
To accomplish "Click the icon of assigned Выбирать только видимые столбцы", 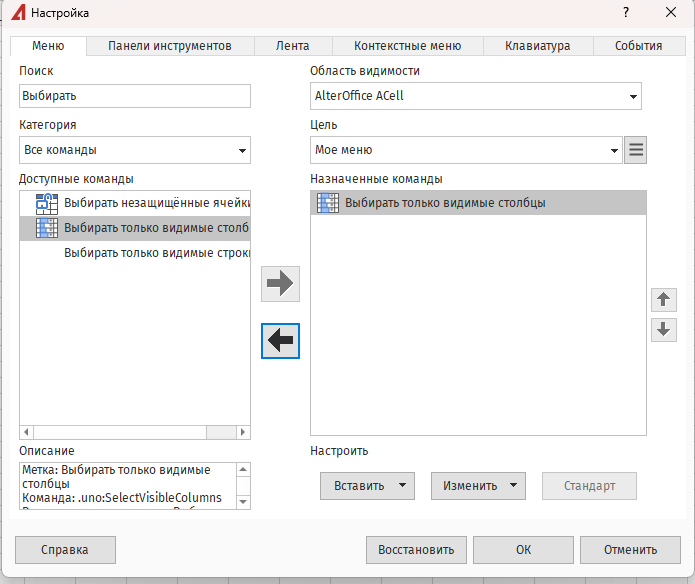I will pyautogui.click(x=328, y=203).
